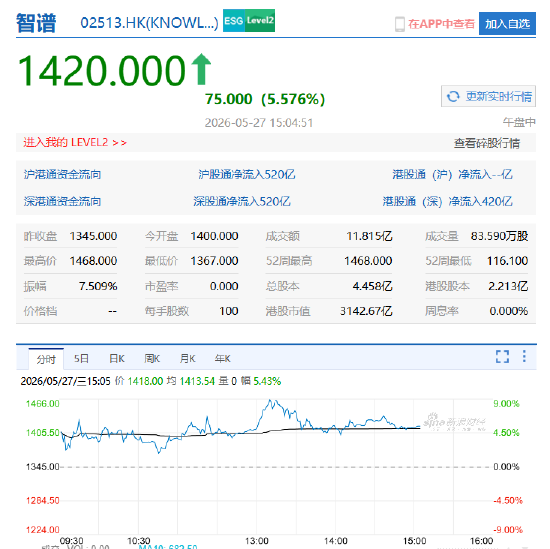Click chart average readout 1413.54

(197, 381)
